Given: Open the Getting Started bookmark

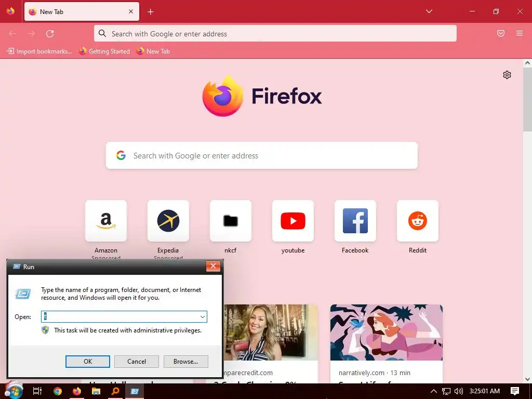Looking at the screenshot, I should [x=104, y=51].
